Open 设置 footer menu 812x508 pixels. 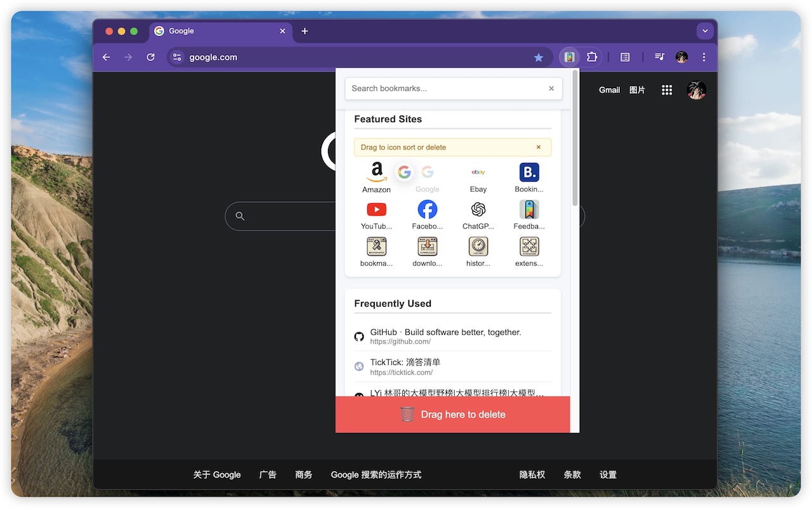click(x=608, y=474)
